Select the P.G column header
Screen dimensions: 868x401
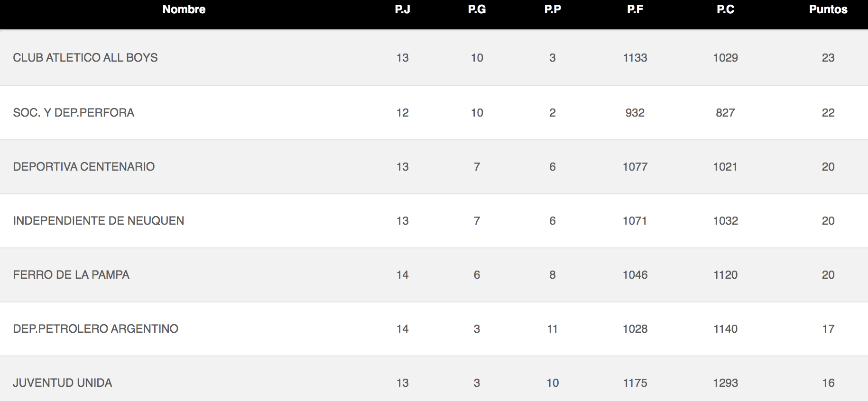click(477, 9)
